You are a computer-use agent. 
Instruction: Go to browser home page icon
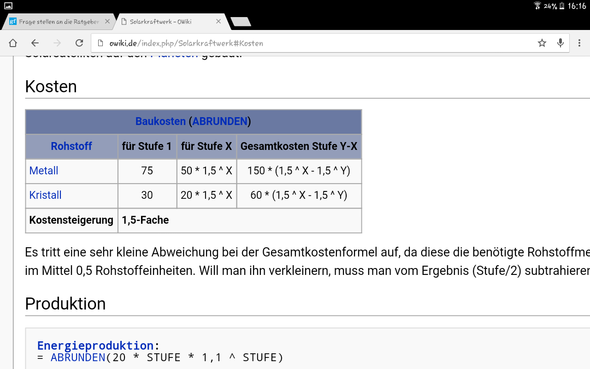pos(13,43)
